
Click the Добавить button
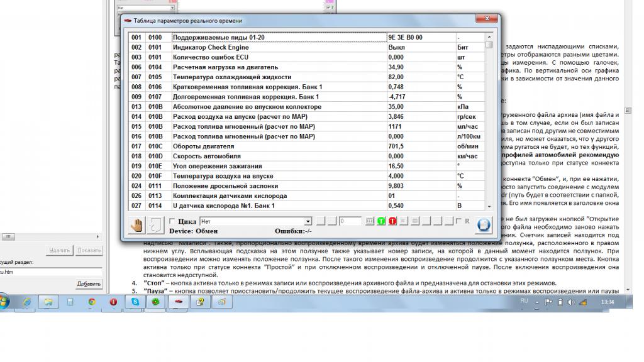(89, 283)
